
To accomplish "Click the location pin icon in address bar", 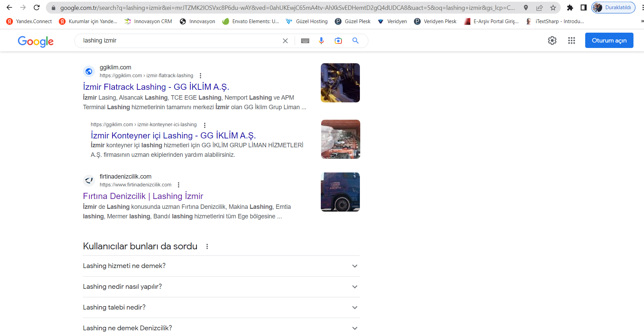I will click(526, 7).
